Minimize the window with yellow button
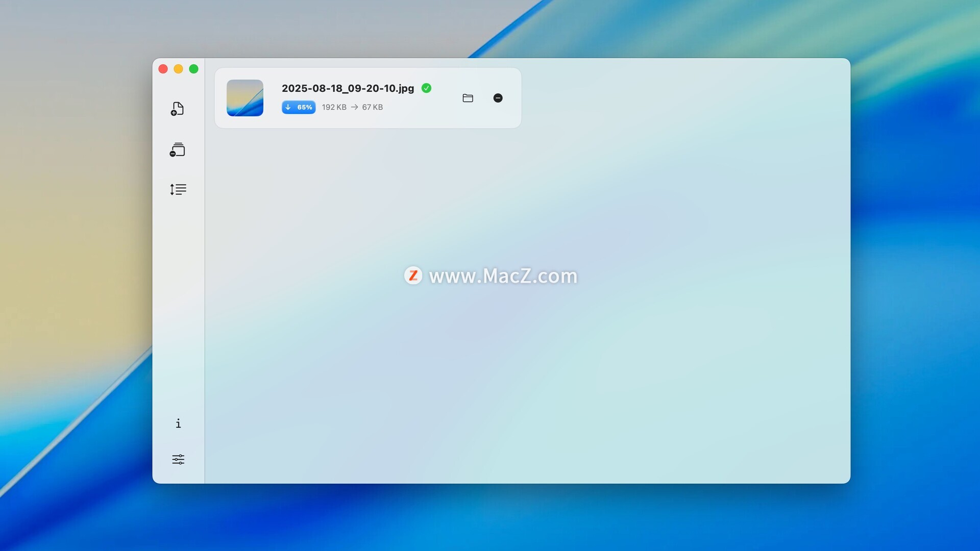980x551 pixels. 179,69
